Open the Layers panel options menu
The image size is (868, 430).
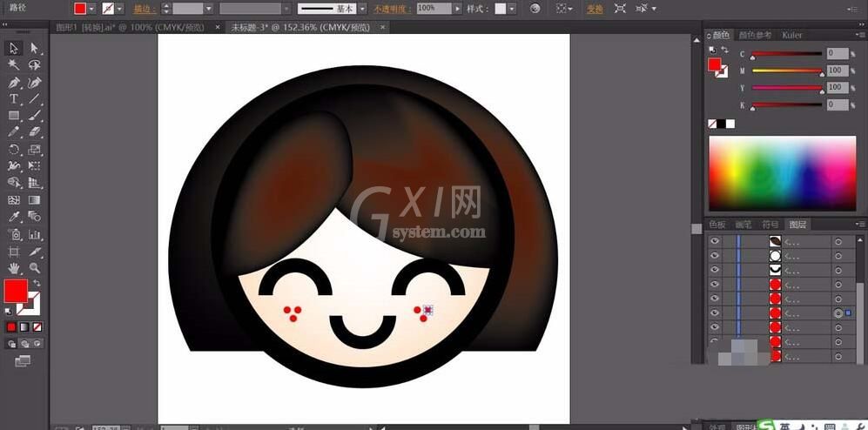click(859, 224)
